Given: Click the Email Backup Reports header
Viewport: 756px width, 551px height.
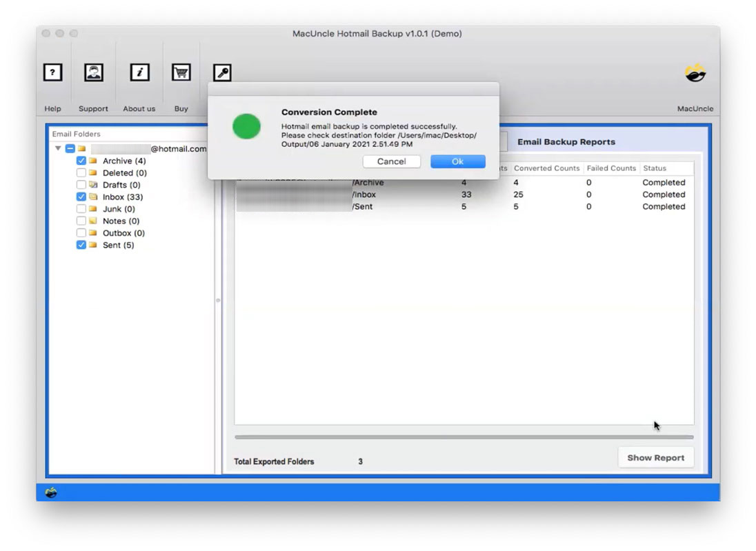Looking at the screenshot, I should [566, 141].
